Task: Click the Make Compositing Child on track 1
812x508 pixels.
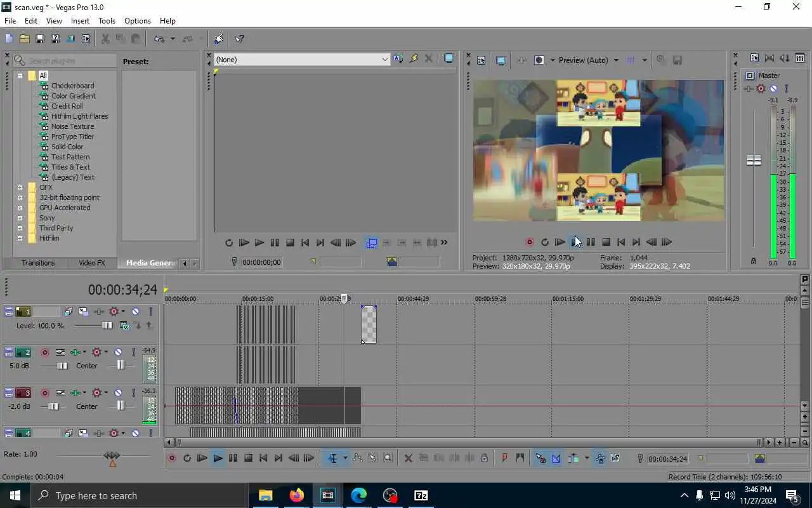Action: [x=138, y=326]
